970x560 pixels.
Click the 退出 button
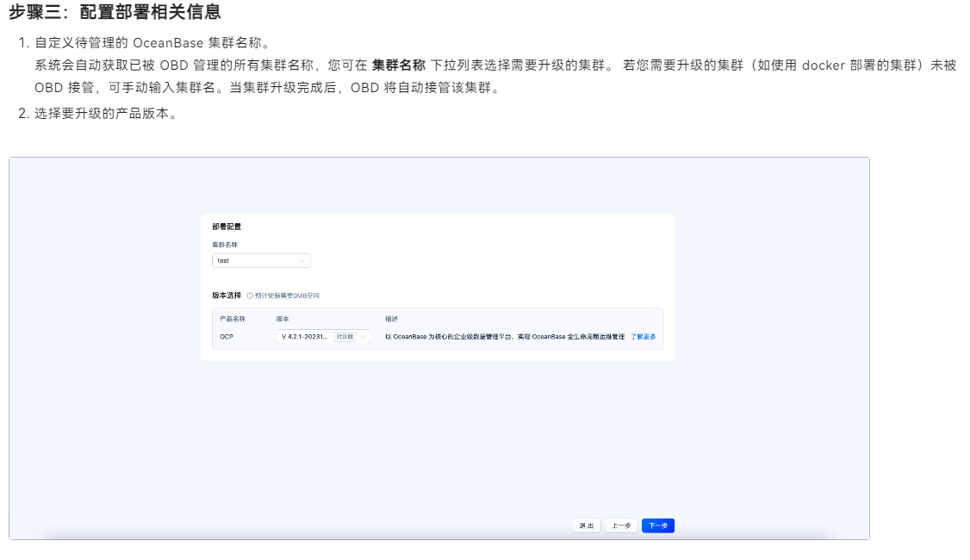pos(587,526)
